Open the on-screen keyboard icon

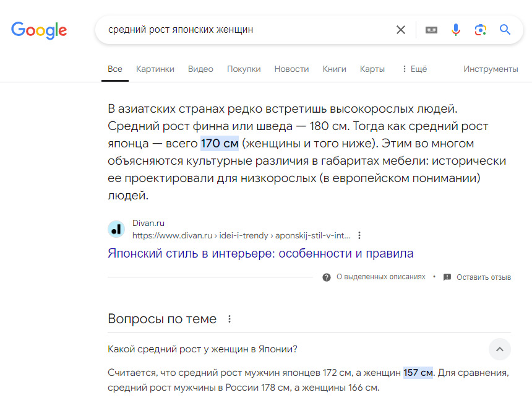click(x=431, y=30)
